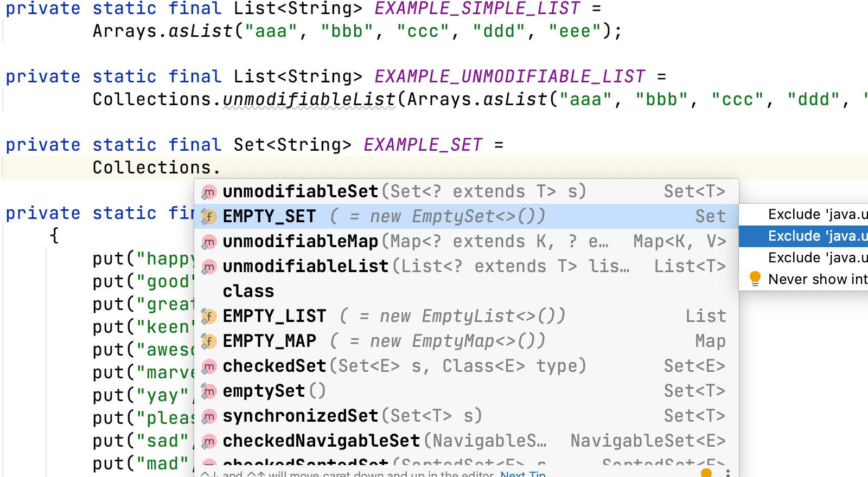Place caret after 'Collections.' in the editor
868x477 pixels.
tap(221, 168)
